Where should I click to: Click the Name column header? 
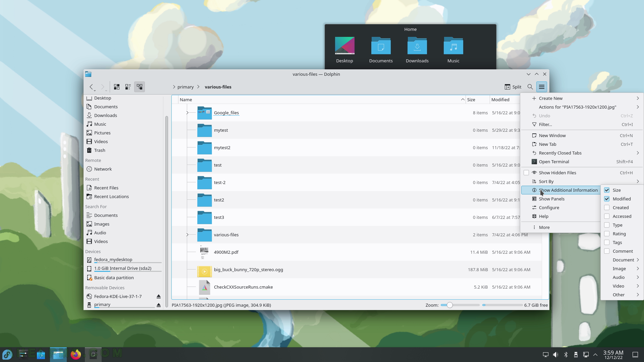tap(322, 100)
